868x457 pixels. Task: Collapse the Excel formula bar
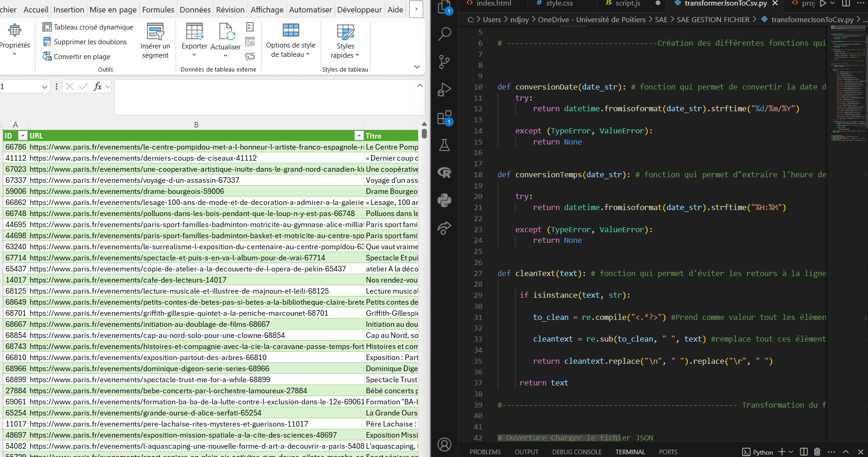click(x=419, y=85)
